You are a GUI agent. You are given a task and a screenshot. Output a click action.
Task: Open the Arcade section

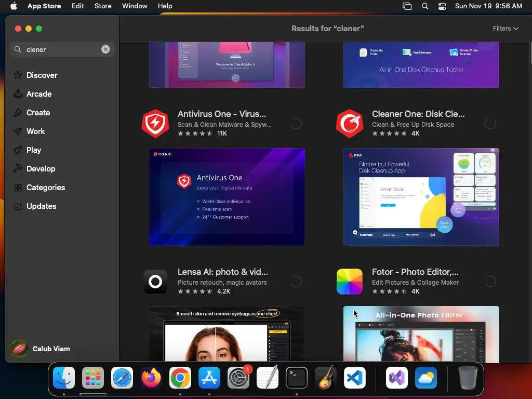(33, 94)
